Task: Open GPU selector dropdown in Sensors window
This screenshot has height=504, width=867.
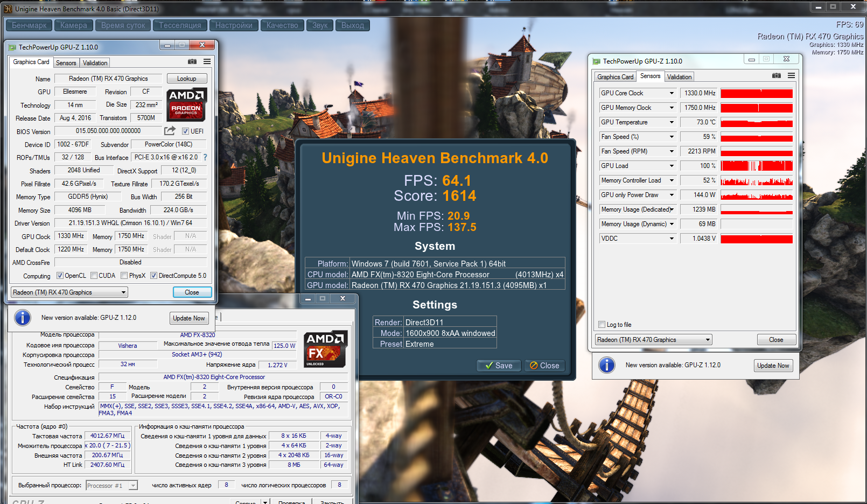Action: 654,340
